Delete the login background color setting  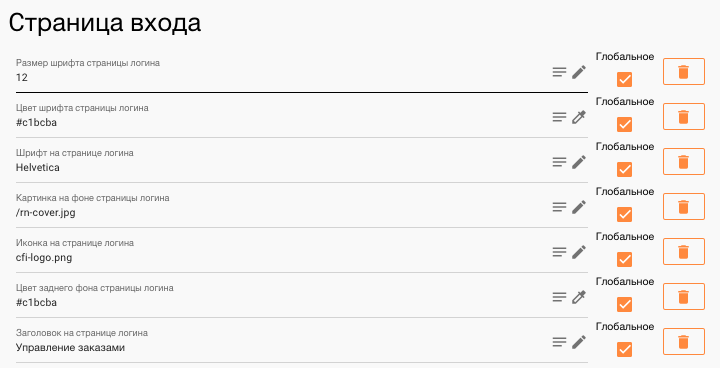(684, 297)
